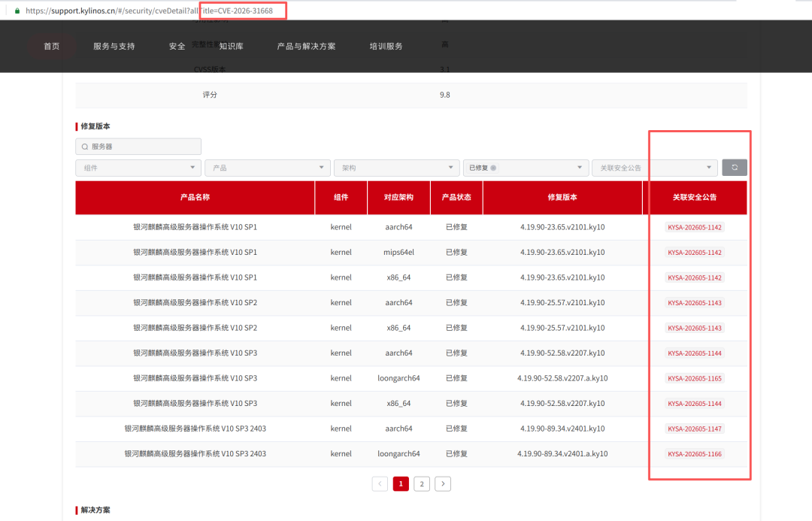This screenshot has width=812, height=521.
Task: Click the 修复版本 section heading
Action: [x=95, y=126]
